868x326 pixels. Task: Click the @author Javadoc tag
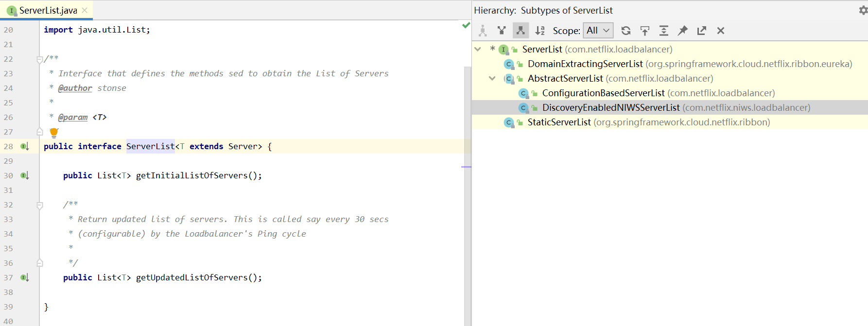(x=75, y=88)
